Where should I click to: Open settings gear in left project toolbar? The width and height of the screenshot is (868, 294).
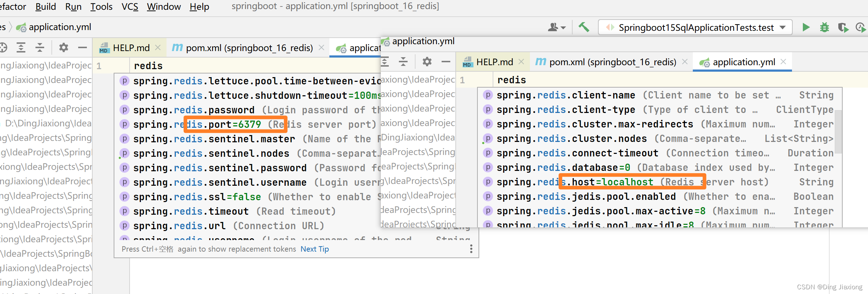pos(64,47)
